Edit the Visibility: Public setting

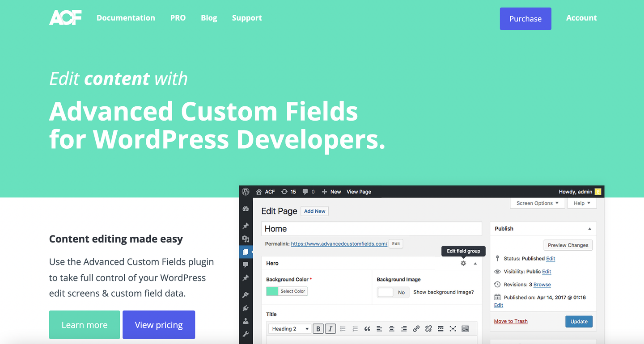pos(547,272)
